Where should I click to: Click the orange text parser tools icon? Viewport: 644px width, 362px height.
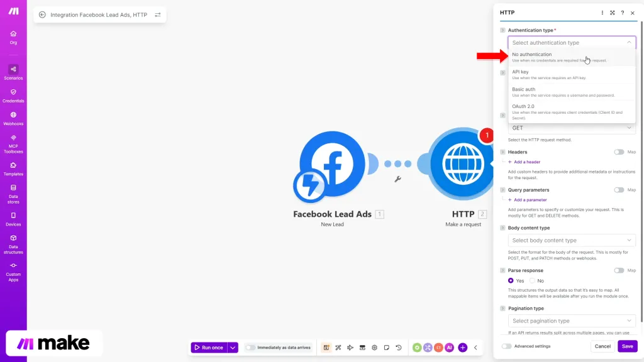point(438,348)
